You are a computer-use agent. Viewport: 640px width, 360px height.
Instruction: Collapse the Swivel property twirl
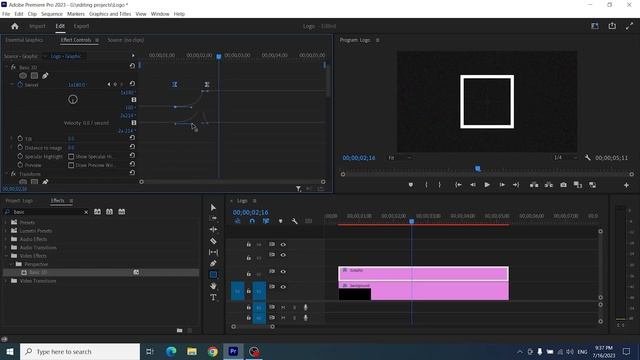(12, 84)
